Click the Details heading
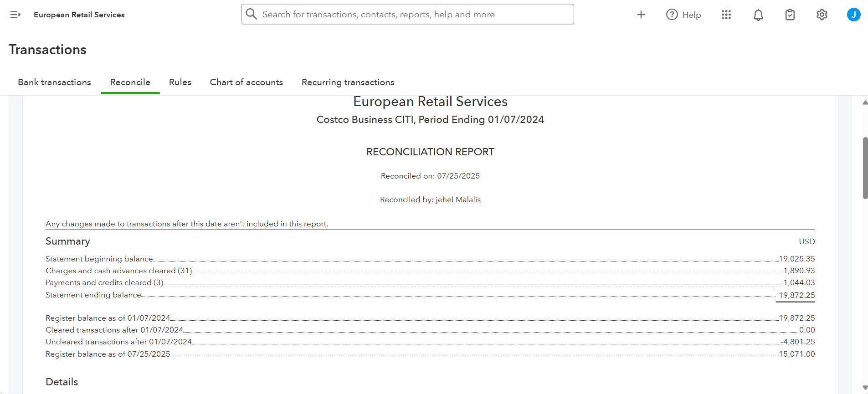 62,382
